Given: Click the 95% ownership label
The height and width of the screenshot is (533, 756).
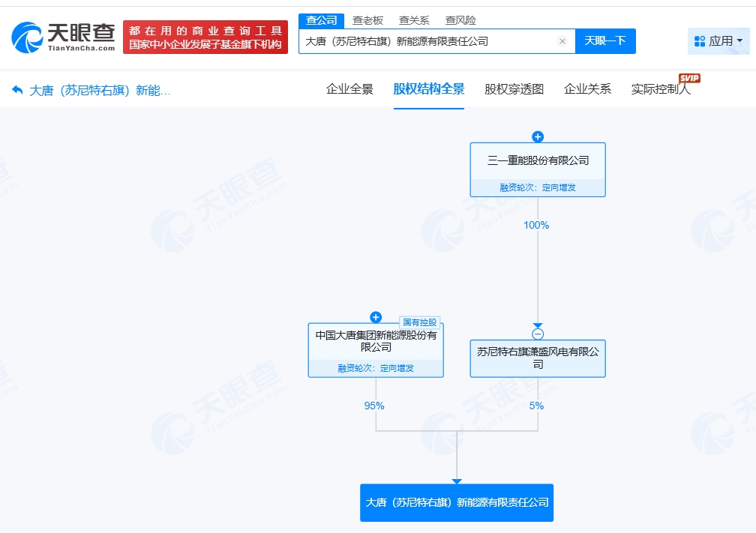Looking at the screenshot, I should [x=374, y=406].
